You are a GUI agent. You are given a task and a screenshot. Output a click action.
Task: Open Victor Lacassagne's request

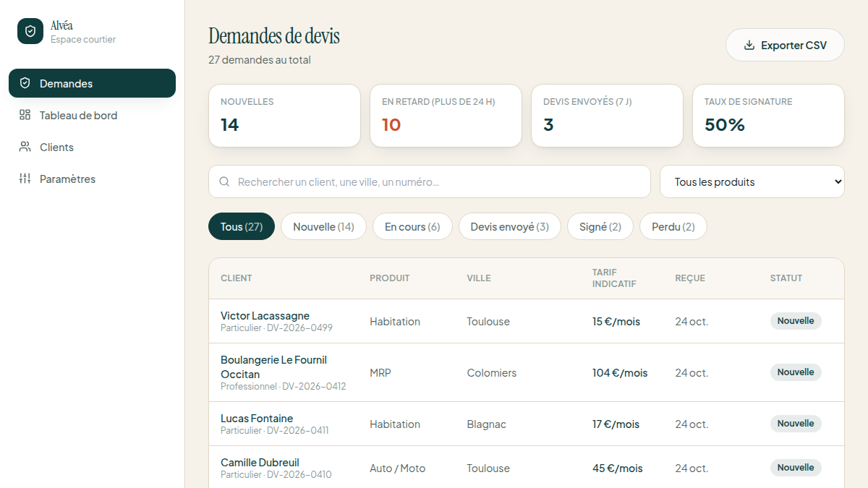(x=527, y=321)
